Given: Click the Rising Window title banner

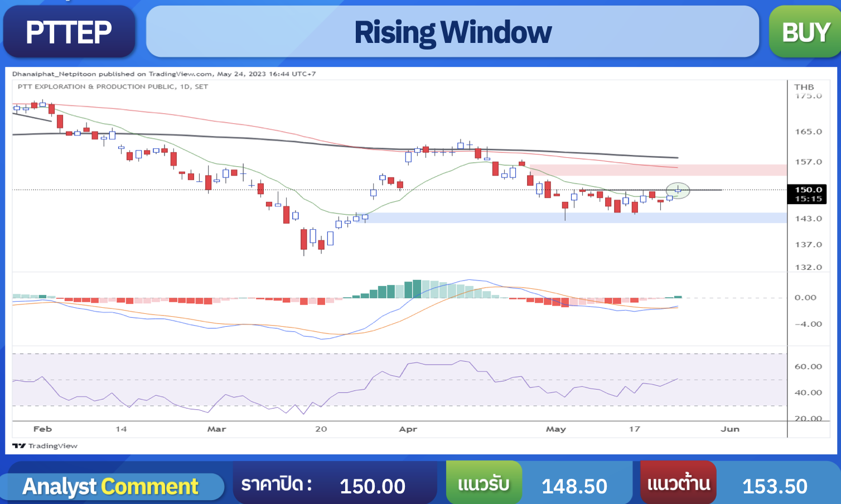Looking at the screenshot, I should click(452, 32).
